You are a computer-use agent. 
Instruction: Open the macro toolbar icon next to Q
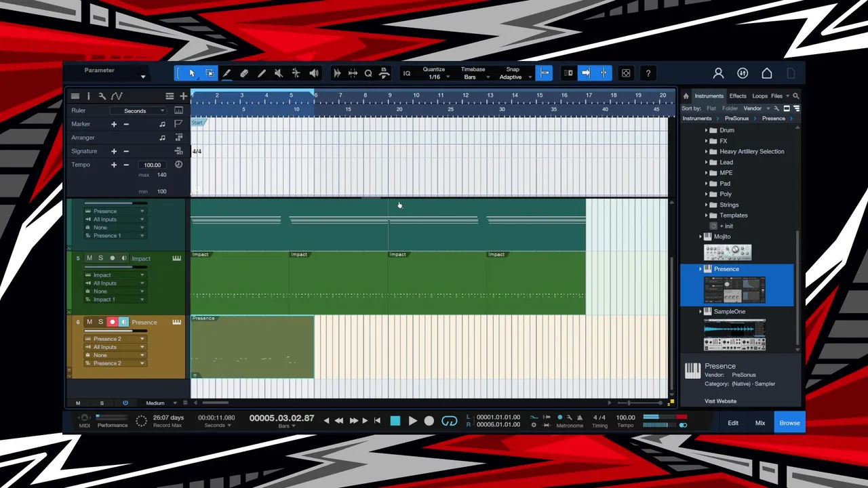pos(384,73)
